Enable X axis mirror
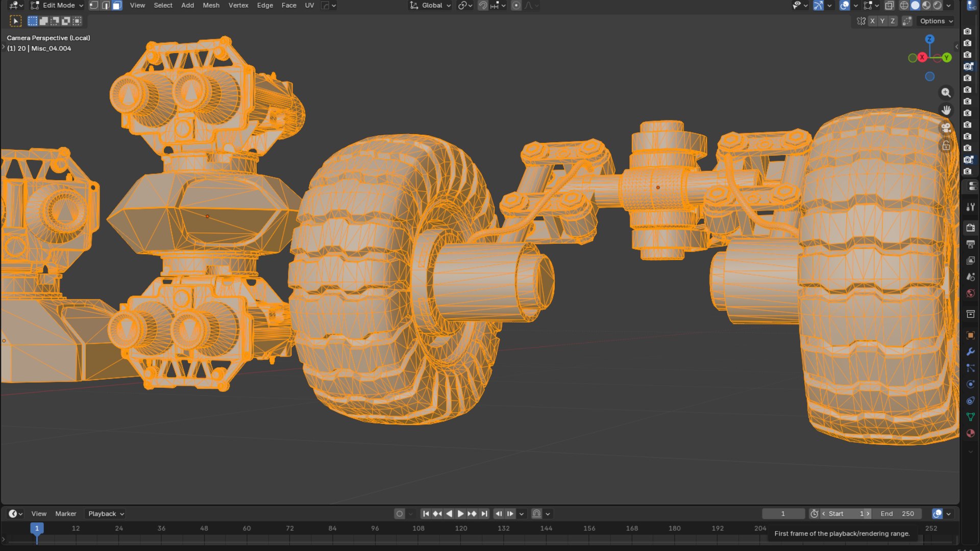Screen dimensions: 980x551 click(x=872, y=21)
